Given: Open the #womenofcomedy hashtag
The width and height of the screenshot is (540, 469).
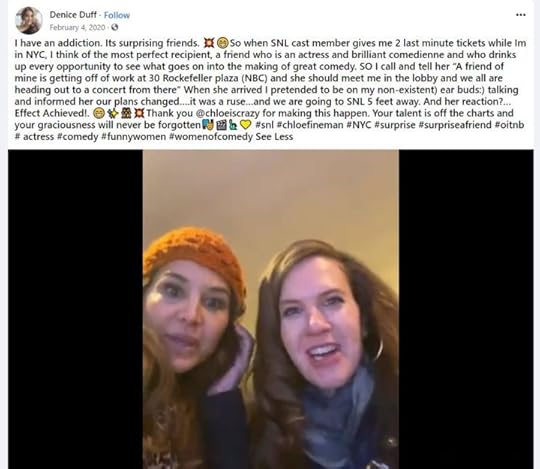Looking at the screenshot, I should [211, 137].
